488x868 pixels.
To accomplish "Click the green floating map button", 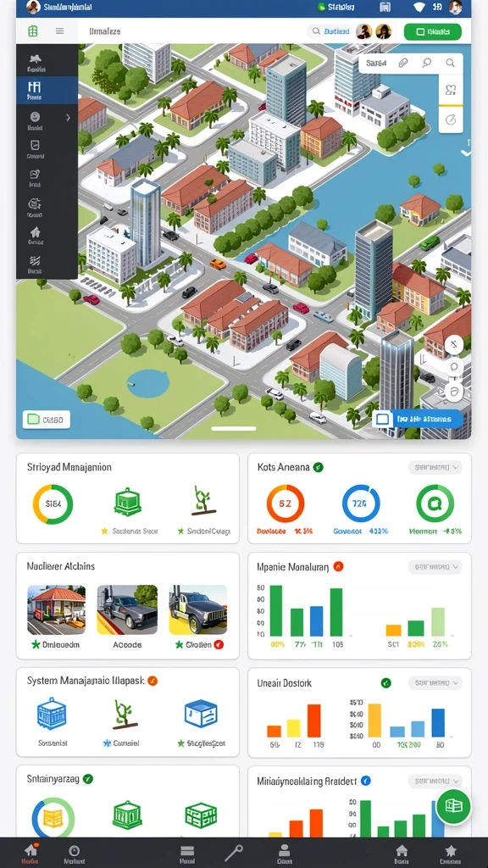I will (x=453, y=807).
